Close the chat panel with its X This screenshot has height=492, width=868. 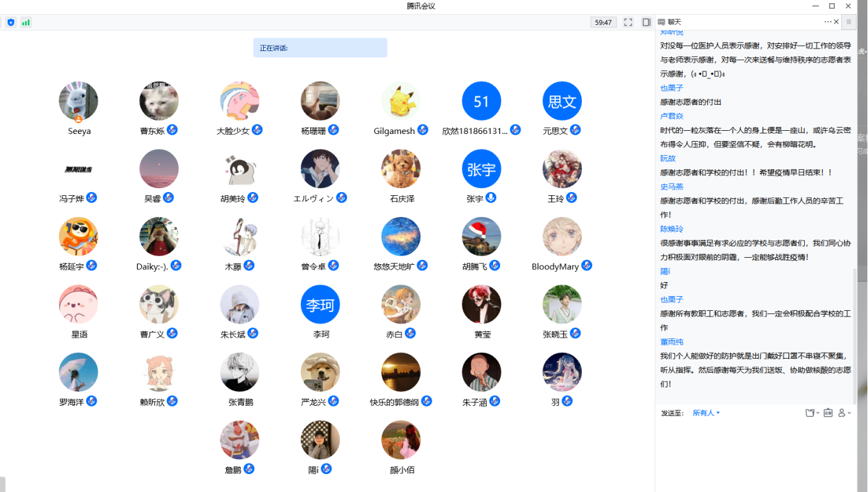pos(837,22)
